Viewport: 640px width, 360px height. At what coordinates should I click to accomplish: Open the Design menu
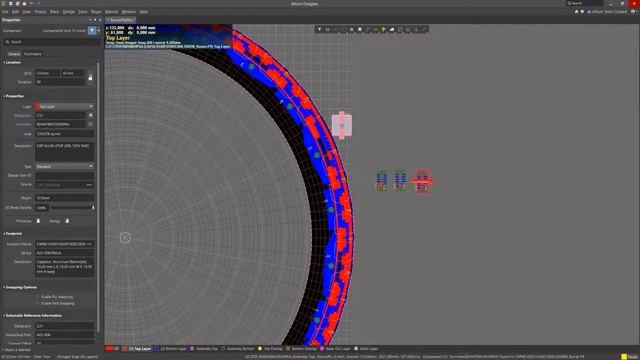pyautogui.click(x=69, y=12)
